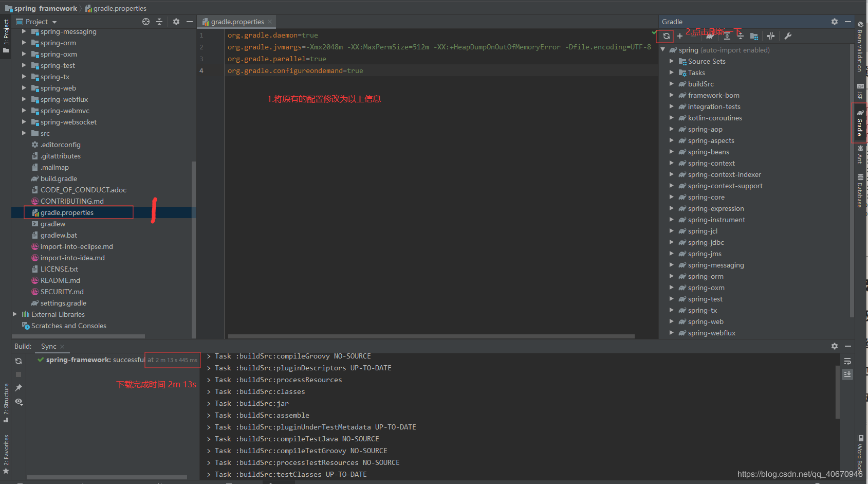Expand spring-core node in Gradle panel
The image size is (868, 484).
pyautogui.click(x=671, y=197)
